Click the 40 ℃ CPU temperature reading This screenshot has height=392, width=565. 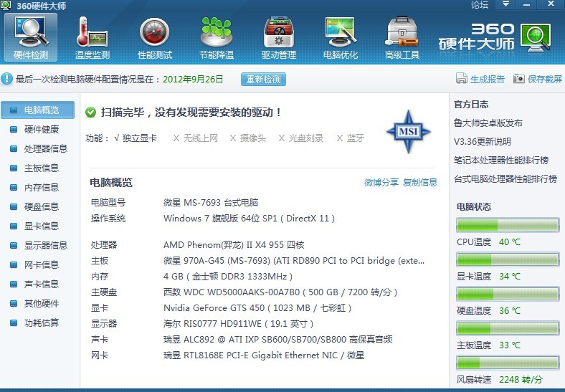[510, 242]
